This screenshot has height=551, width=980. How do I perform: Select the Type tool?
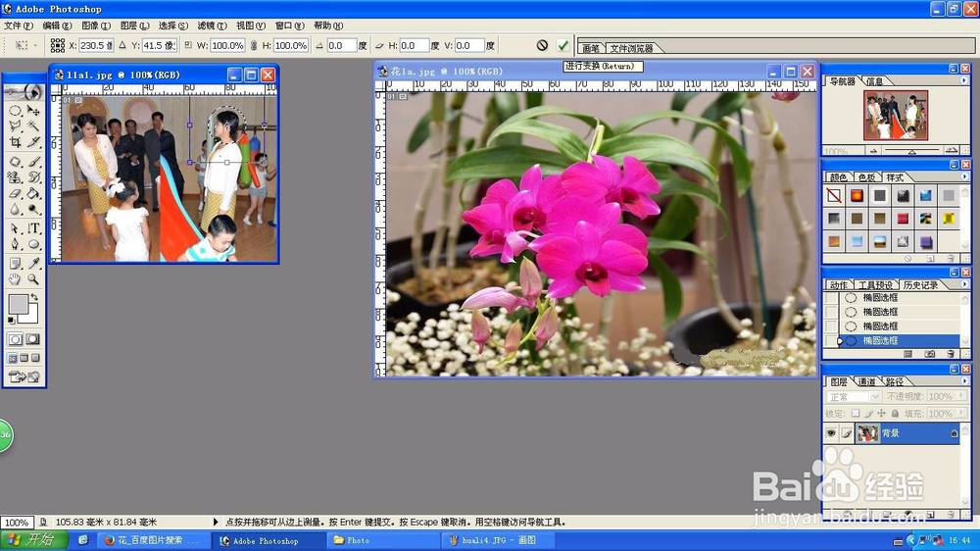(33, 228)
